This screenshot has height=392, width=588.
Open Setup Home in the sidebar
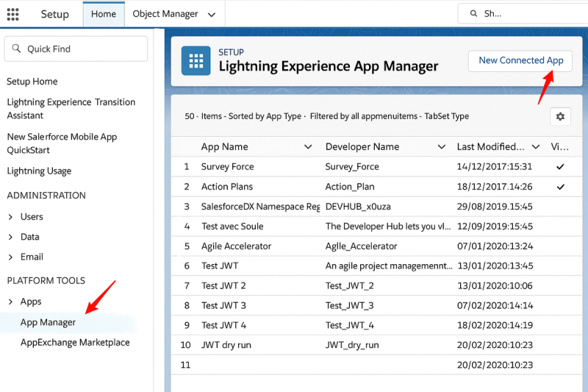pos(32,82)
